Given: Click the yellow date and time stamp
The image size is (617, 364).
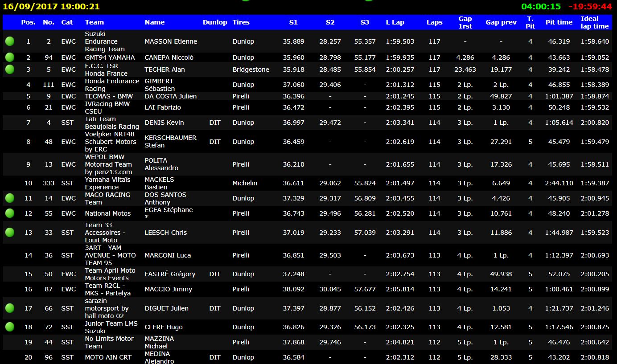Looking at the screenshot, I should tap(51, 7).
